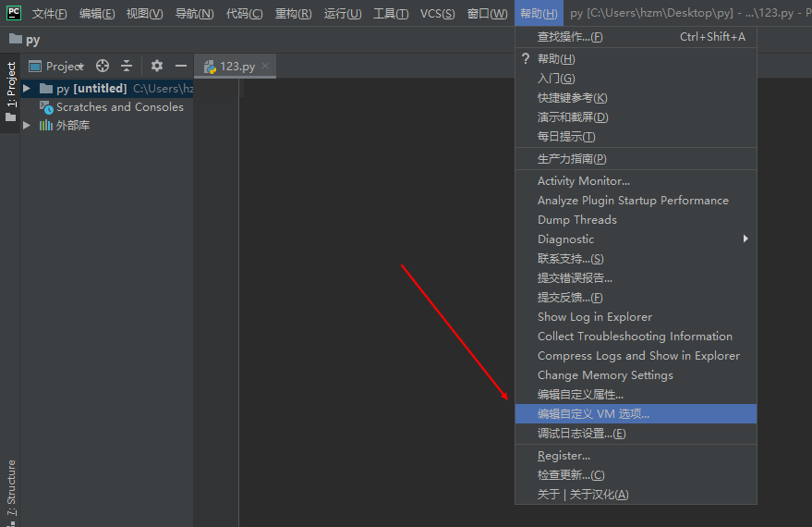Click Scratches and Consoles icon
This screenshot has width=812, height=527.
click(x=46, y=107)
